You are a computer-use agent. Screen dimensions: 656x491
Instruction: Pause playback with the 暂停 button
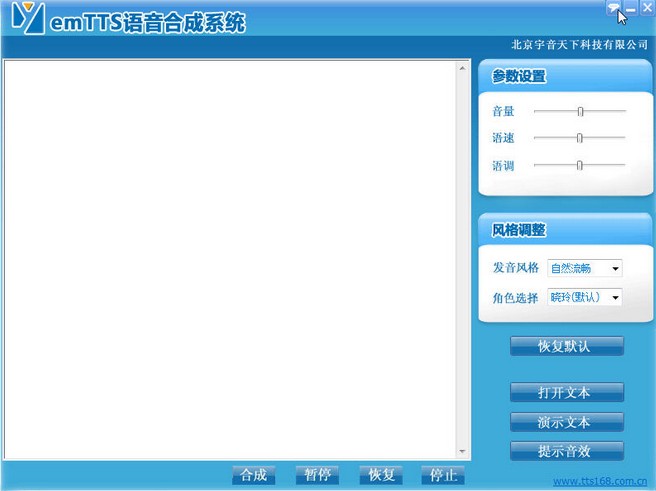318,475
